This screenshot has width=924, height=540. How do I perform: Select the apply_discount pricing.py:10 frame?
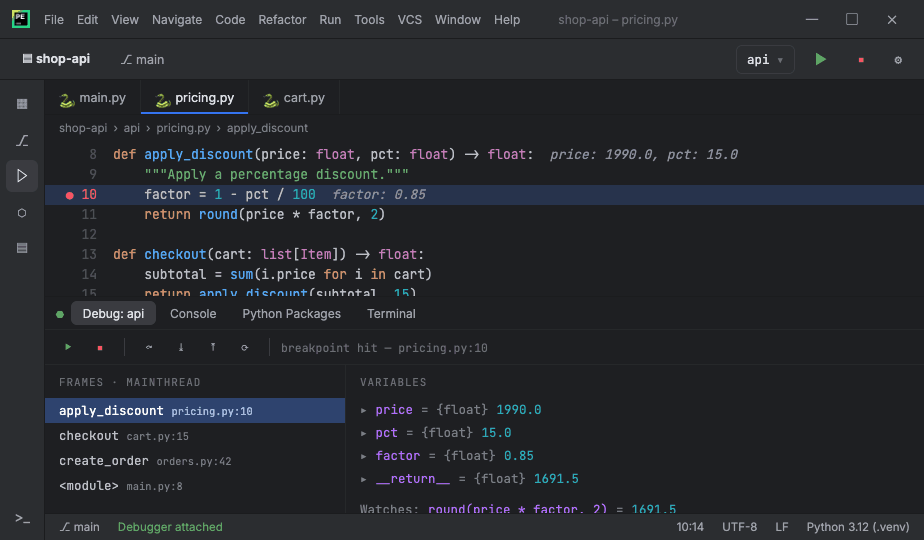(195, 410)
